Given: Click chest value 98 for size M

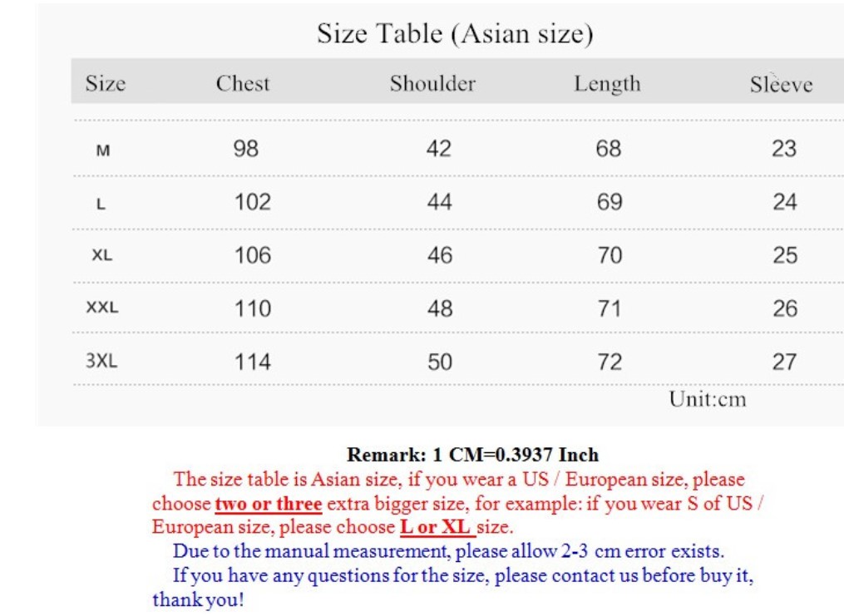Looking at the screenshot, I should pos(246,149).
